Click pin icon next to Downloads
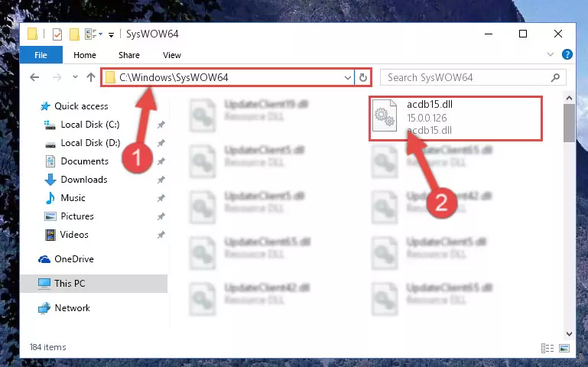The image size is (588, 367). (161, 180)
